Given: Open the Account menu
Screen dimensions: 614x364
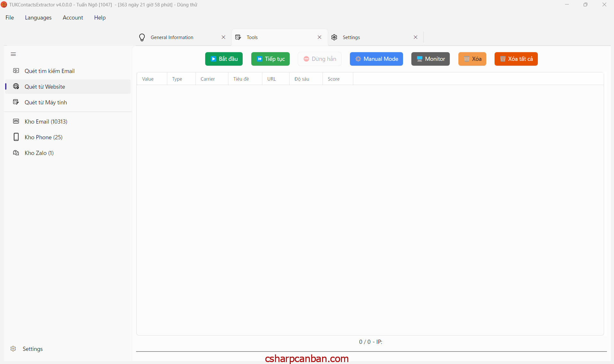Looking at the screenshot, I should click(x=73, y=18).
